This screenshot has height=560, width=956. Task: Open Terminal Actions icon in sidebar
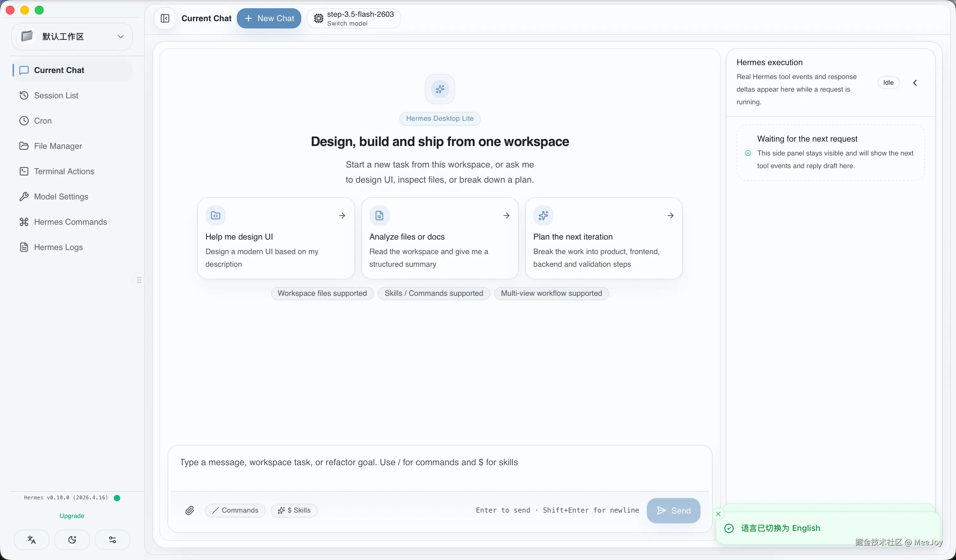(24, 171)
